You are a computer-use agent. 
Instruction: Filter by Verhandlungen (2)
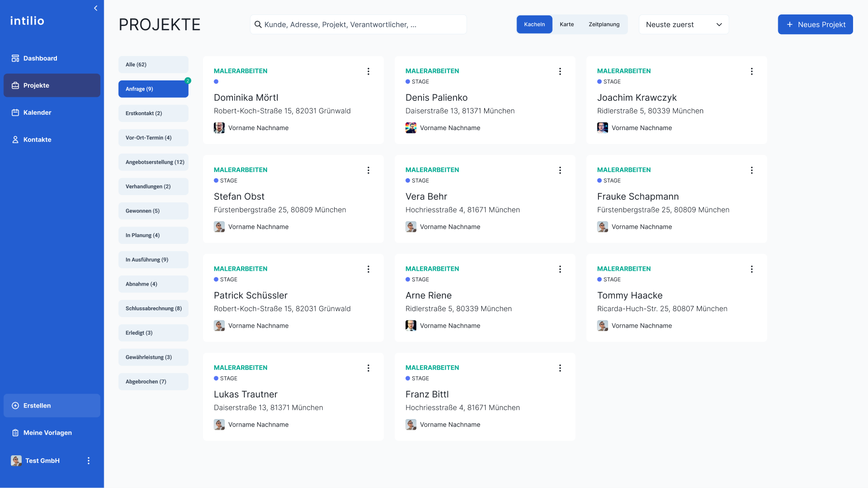pyautogui.click(x=153, y=186)
